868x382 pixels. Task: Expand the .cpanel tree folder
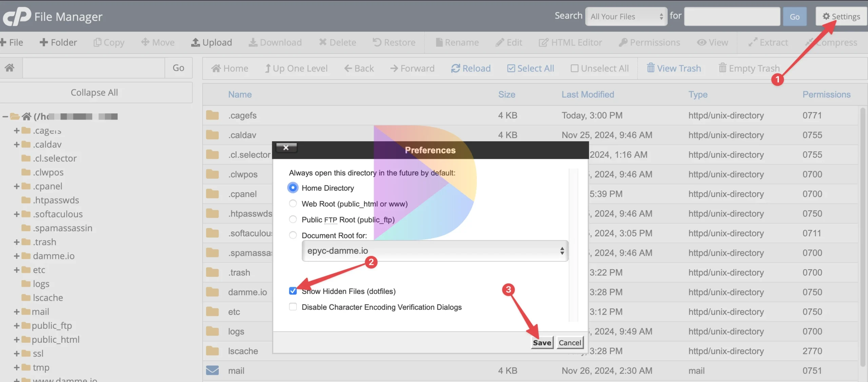click(16, 186)
